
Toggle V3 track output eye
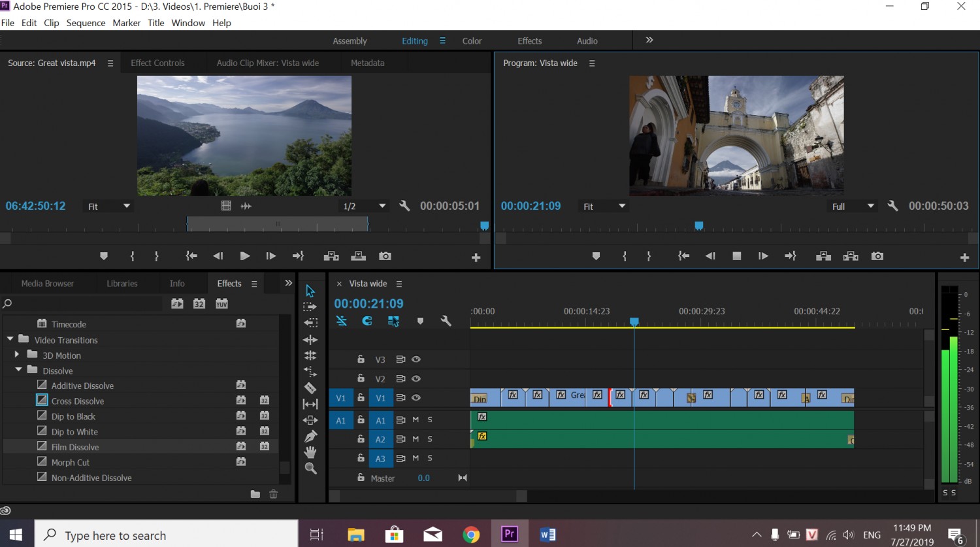(x=416, y=359)
